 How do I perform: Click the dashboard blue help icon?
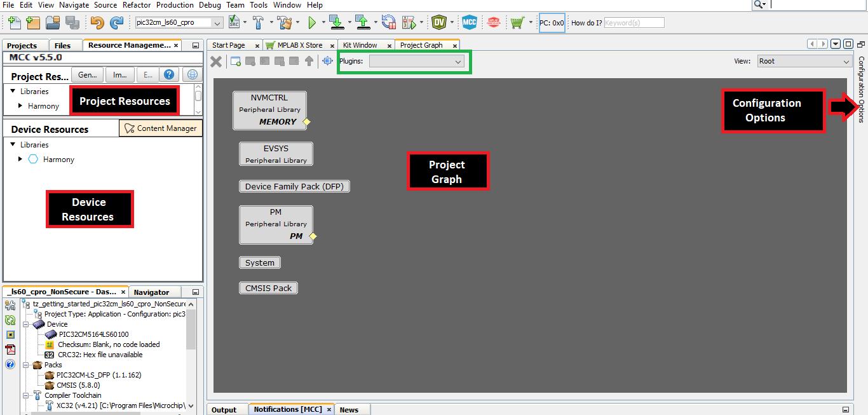[x=10, y=364]
